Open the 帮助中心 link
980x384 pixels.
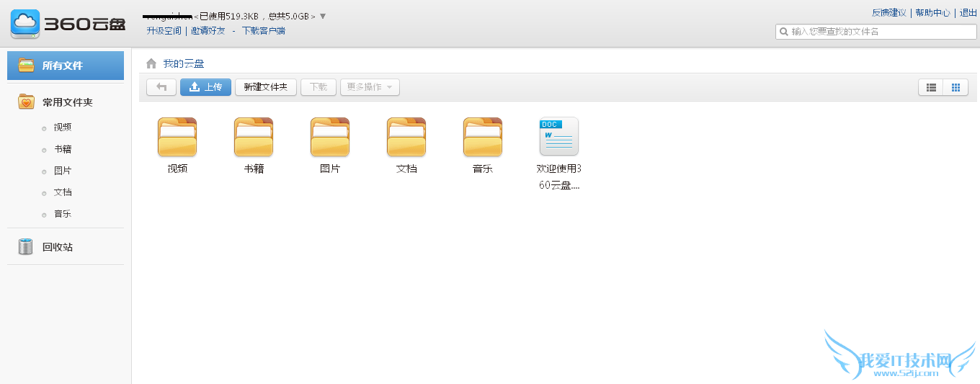pyautogui.click(x=933, y=13)
